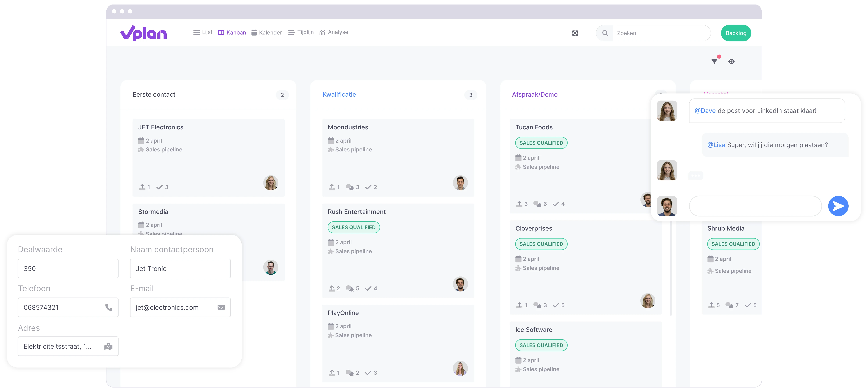Click the upload icon on Tucan Foods card

click(519, 204)
